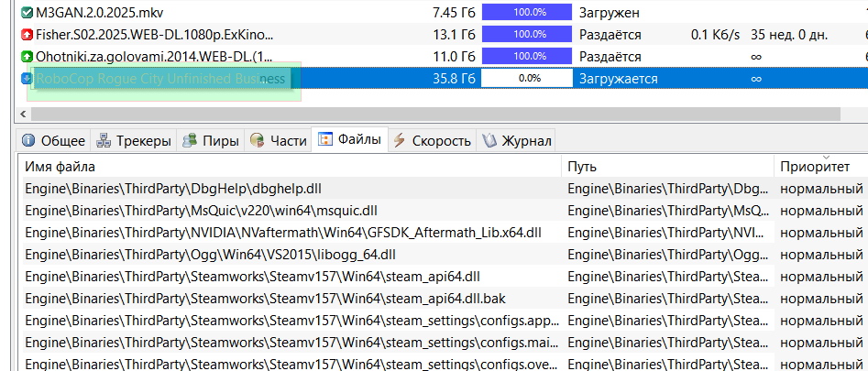Click the blue download icon of RoboCop torrent
Viewport: 868px width, 371px height.
pyautogui.click(x=26, y=79)
